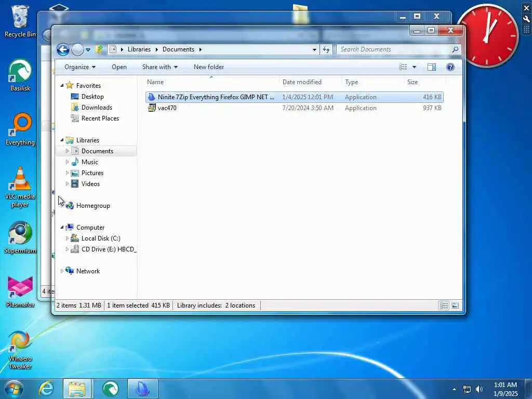
Task: Open the Share with menu
Action: [x=160, y=67]
